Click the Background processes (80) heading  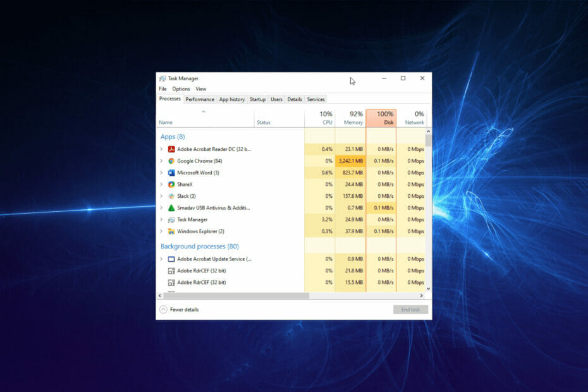[x=200, y=247]
